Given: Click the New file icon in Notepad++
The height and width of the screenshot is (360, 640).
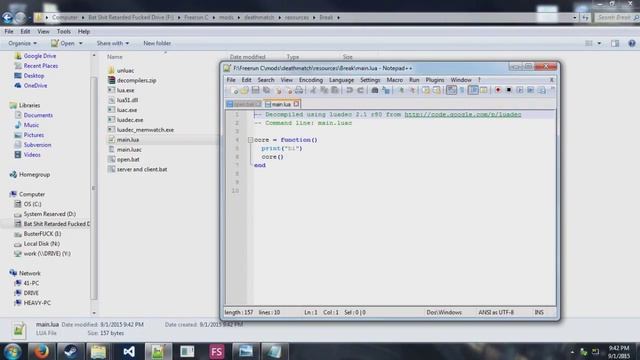Looking at the screenshot, I should (x=234, y=90).
